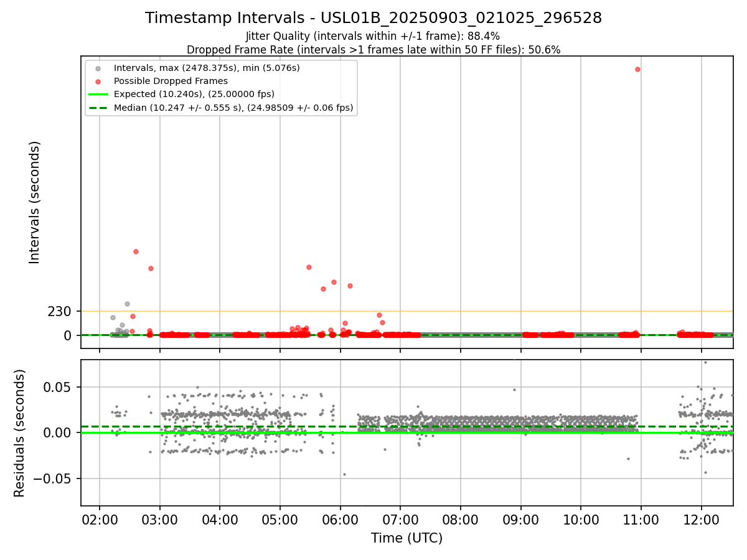Viewport: 747px width, 560px height.
Task: Click the Jitter Quality 88.4% subtitle
Action: coord(373,36)
